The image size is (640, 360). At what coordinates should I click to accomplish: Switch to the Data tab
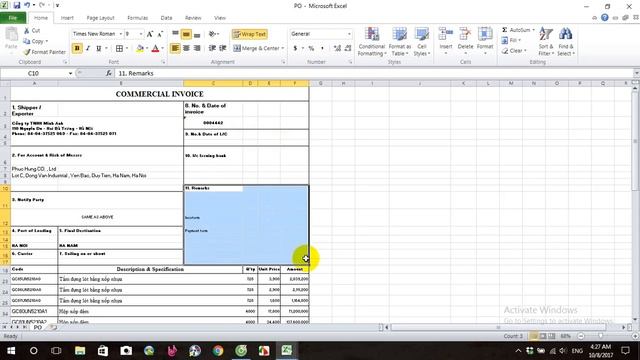166,18
